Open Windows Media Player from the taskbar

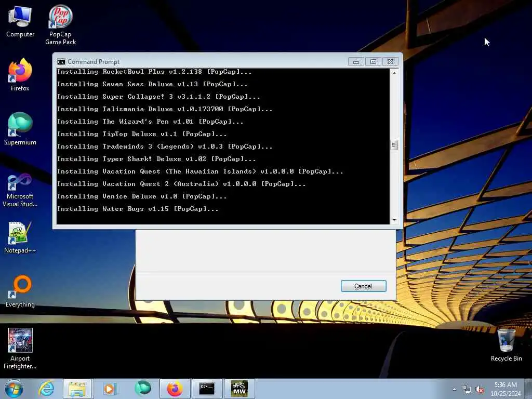pos(109,389)
